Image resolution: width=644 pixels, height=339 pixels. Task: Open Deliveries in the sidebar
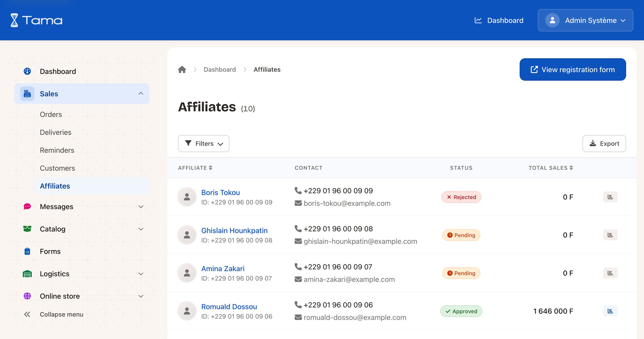pos(56,133)
